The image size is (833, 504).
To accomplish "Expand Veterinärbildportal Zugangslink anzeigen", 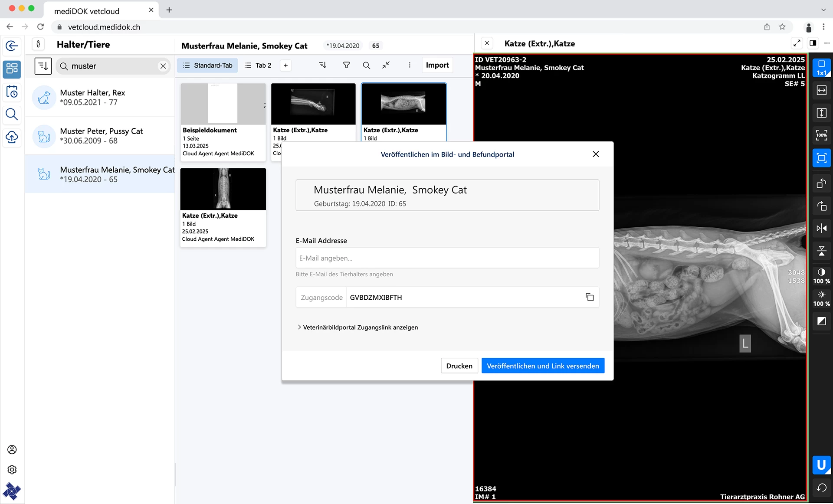I will (358, 327).
